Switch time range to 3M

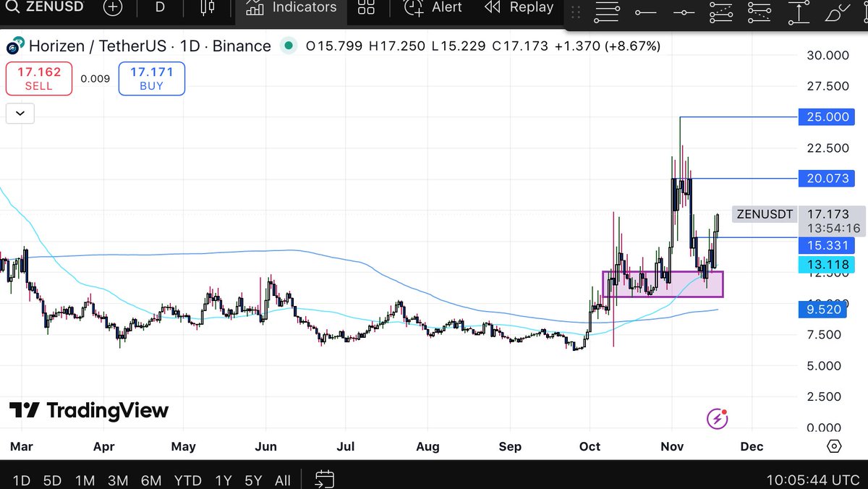pyautogui.click(x=117, y=480)
